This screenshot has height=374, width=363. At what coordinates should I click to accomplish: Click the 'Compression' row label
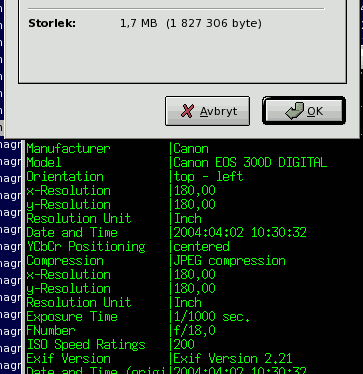pyautogui.click(x=65, y=261)
